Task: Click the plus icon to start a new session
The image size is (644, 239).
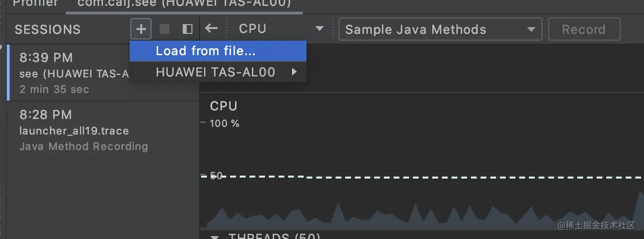Action: click(x=141, y=29)
